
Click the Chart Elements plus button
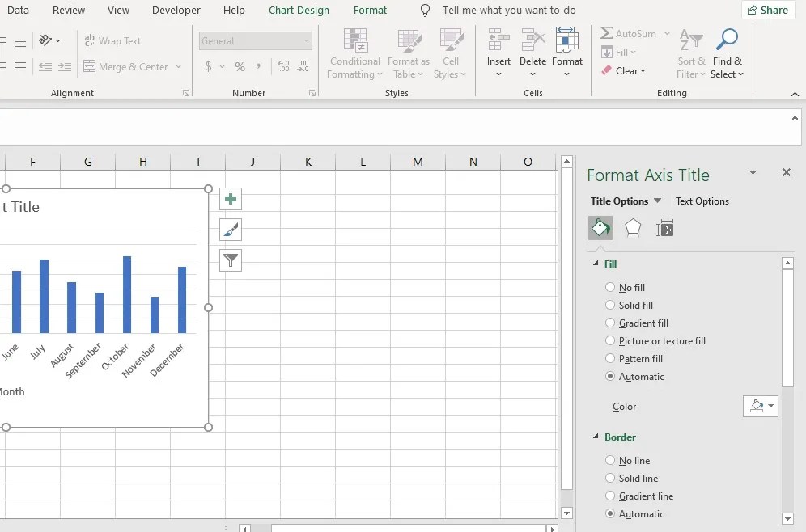click(230, 198)
